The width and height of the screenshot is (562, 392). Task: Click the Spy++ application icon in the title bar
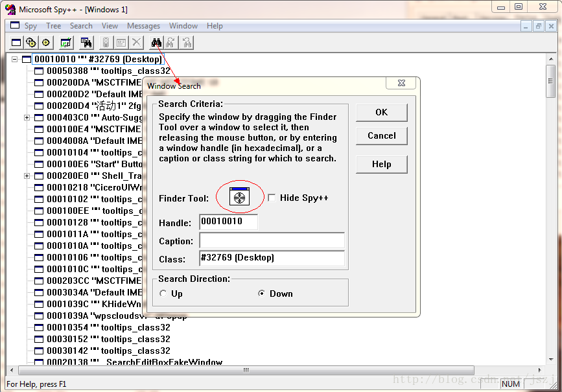(11, 9)
